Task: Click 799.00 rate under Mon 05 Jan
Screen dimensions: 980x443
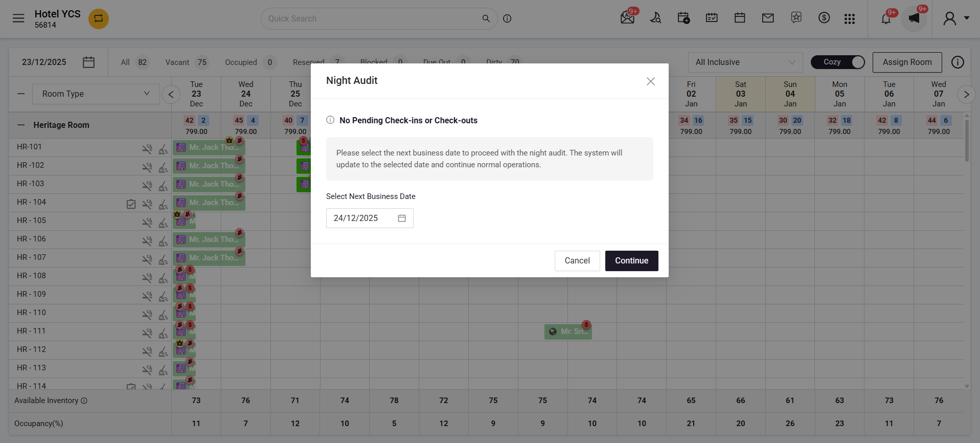Action: pyautogui.click(x=839, y=131)
